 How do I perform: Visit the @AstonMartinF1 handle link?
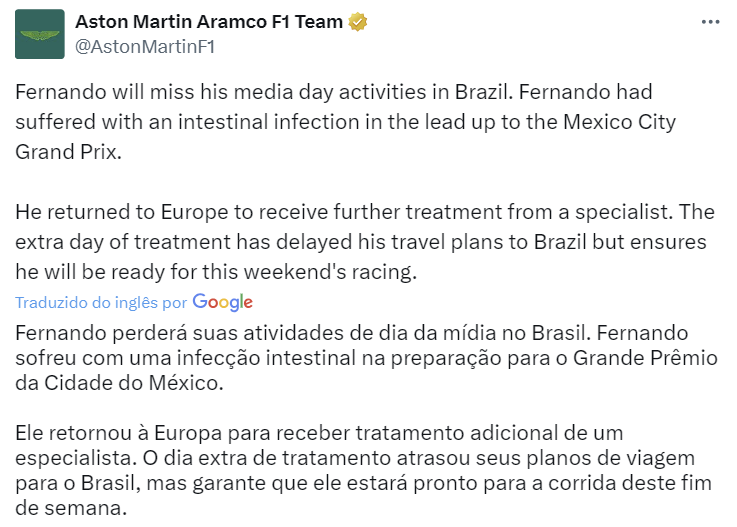coord(145,47)
